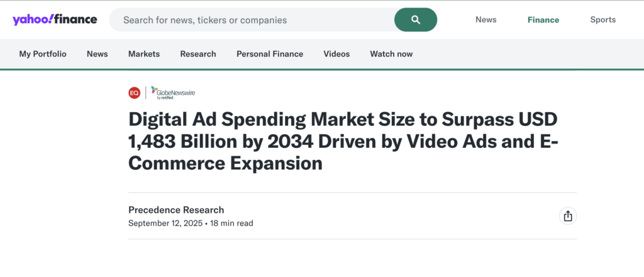Screen dimensions: 644x277
Task: Open the My Portfolio tab
Action: pos(43,54)
